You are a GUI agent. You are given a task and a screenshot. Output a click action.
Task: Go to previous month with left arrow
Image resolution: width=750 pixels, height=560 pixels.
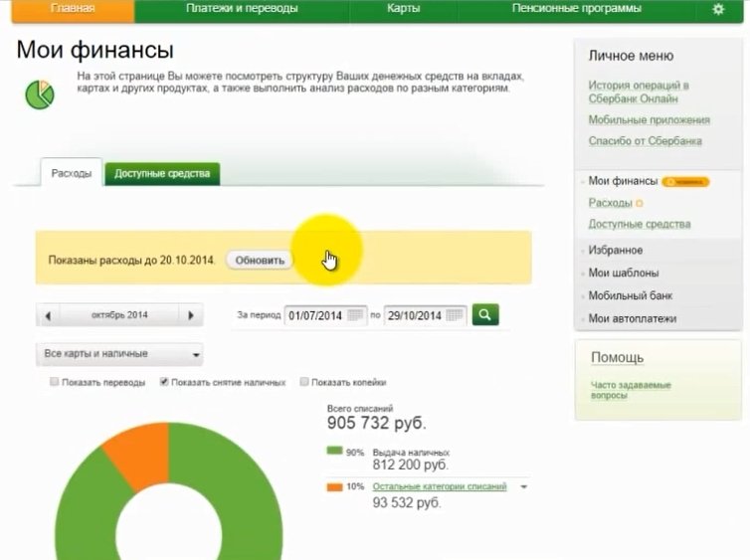(48, 315)
